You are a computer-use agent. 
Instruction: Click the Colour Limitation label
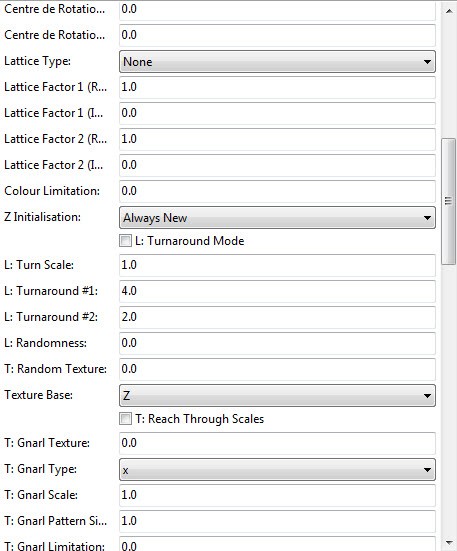pos(52,191)
